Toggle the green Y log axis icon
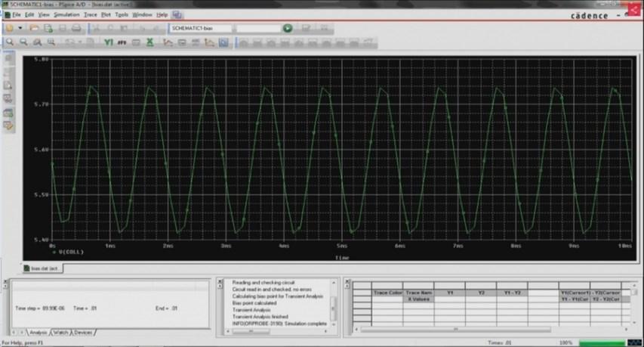The width and height of the screenshot is (644, 347). pos(109,42)
